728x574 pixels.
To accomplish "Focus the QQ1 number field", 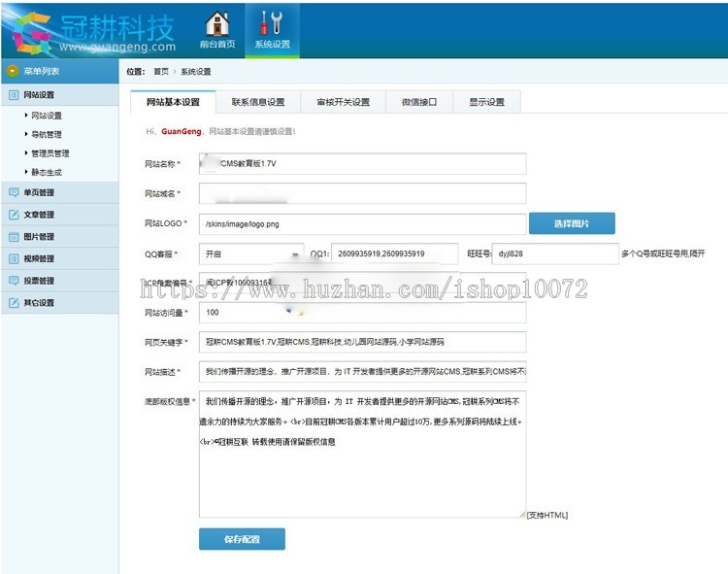I will 395,254.
